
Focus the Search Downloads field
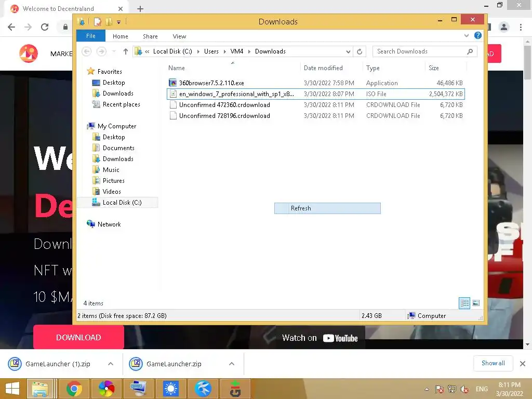pos(421,51)
